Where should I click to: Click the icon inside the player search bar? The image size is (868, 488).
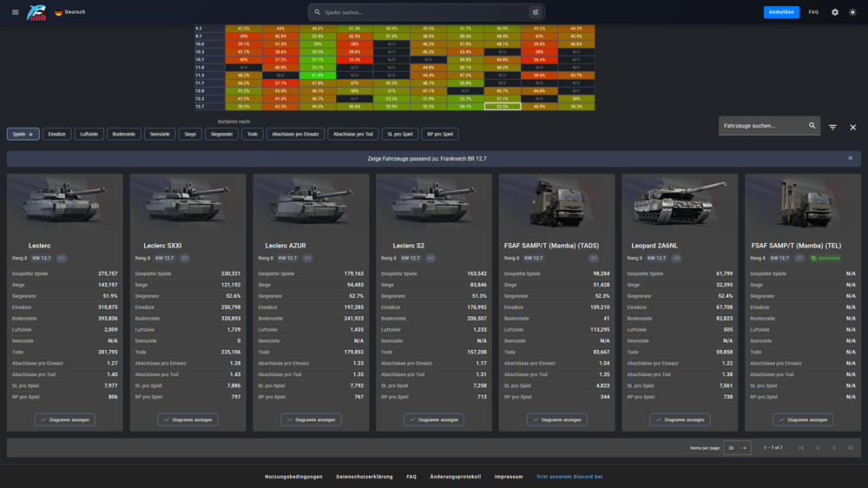pos(536,12)
